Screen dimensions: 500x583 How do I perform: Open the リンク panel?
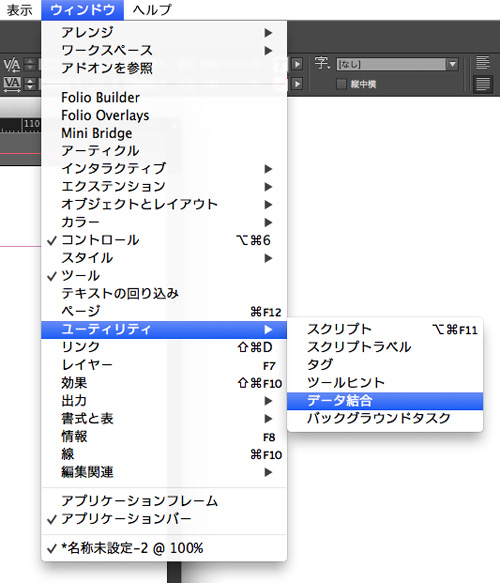(x=164, y=347)
